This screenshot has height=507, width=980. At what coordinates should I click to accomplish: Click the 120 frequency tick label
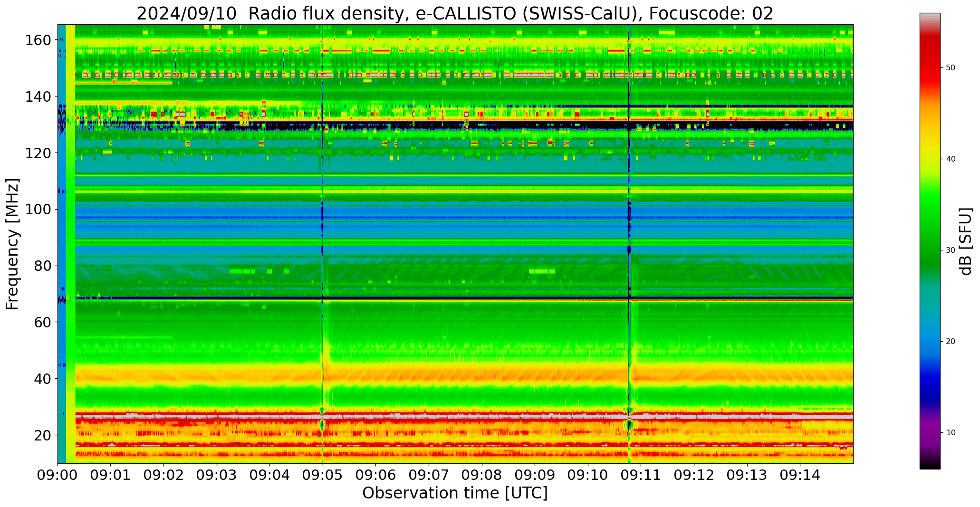pyautogui.click(x=38, y=153)
